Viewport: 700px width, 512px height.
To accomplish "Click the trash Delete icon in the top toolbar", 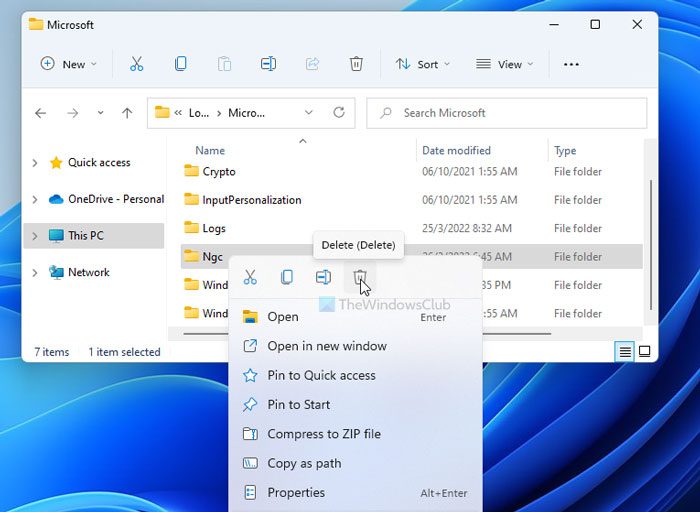I will pyautogui.click(x=356, y=64).
